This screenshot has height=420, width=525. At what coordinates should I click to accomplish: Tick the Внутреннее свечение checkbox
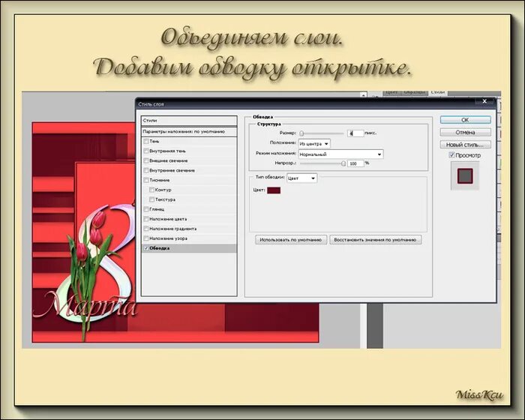click(x=146, y=170)
